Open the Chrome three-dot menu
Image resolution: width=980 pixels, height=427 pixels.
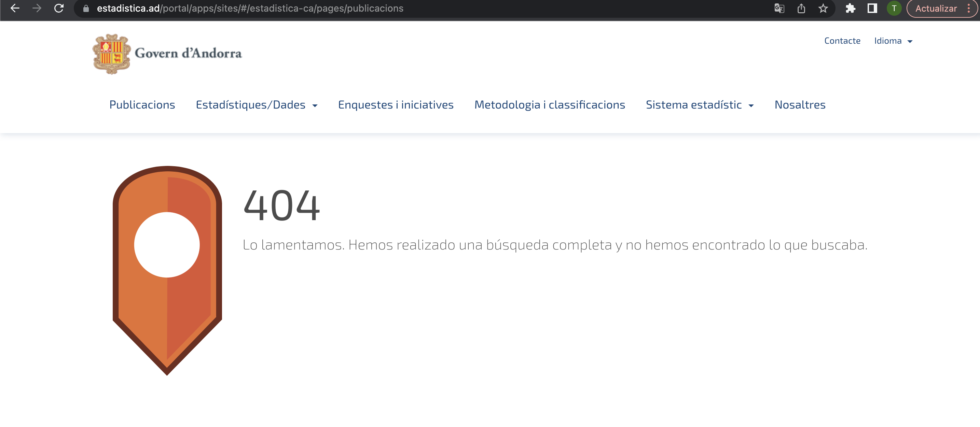tap(969, 9)
